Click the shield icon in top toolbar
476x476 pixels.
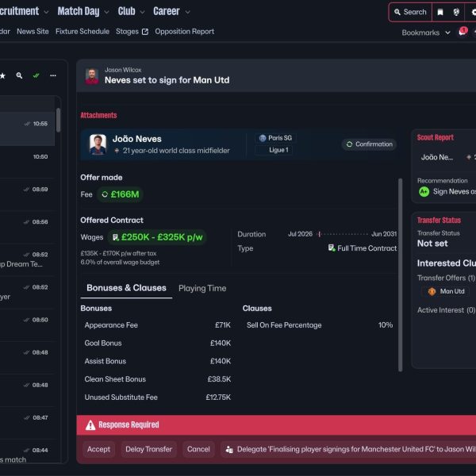[457, 12]
